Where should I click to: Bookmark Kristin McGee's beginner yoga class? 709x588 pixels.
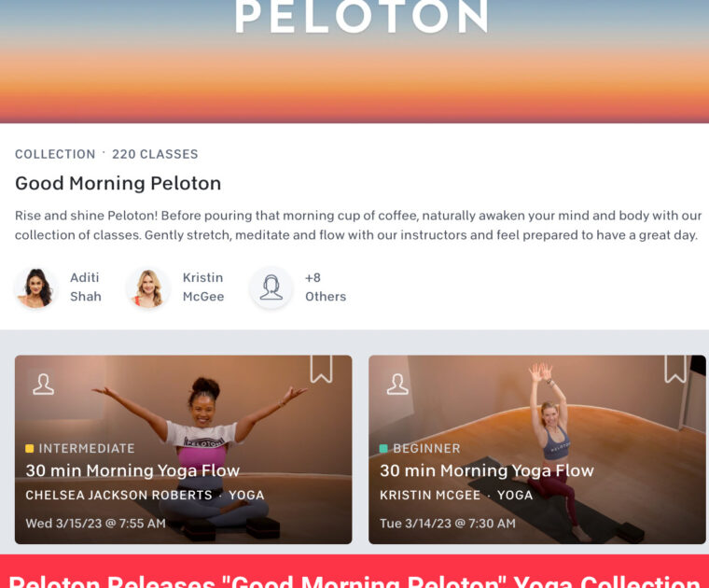click(675, 369)
